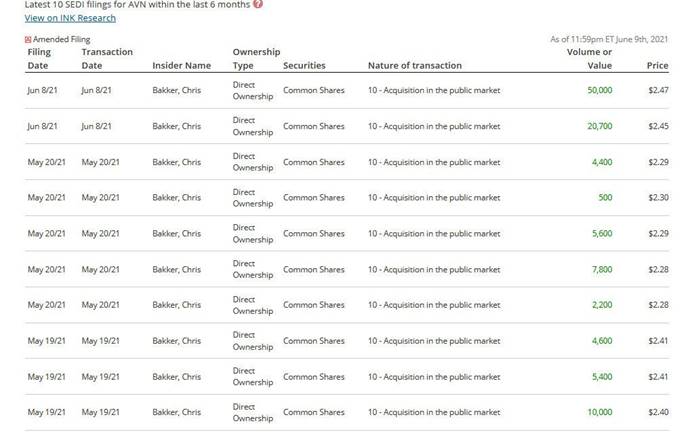
Task: Select the $2.30 price cell
Action: [x=657, y=197]
